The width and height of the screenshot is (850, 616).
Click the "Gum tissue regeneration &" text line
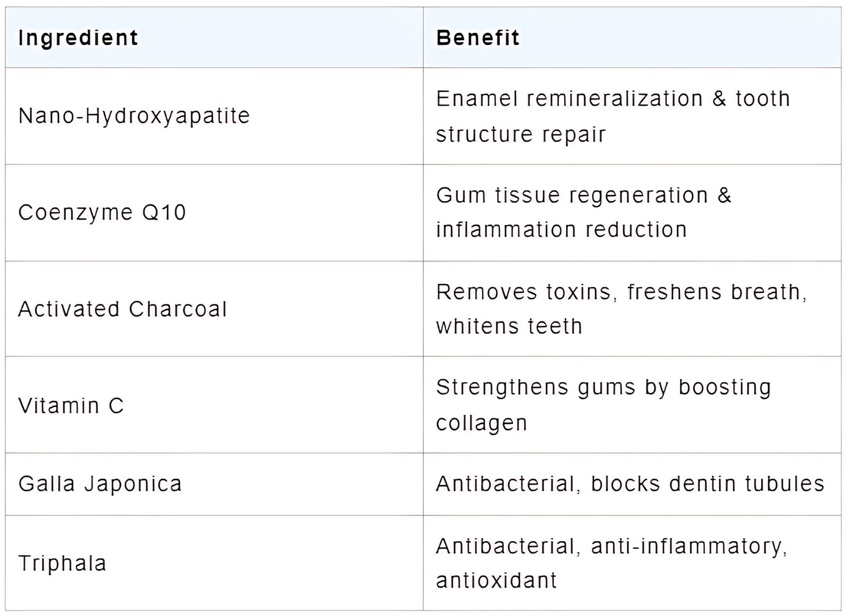584,196
